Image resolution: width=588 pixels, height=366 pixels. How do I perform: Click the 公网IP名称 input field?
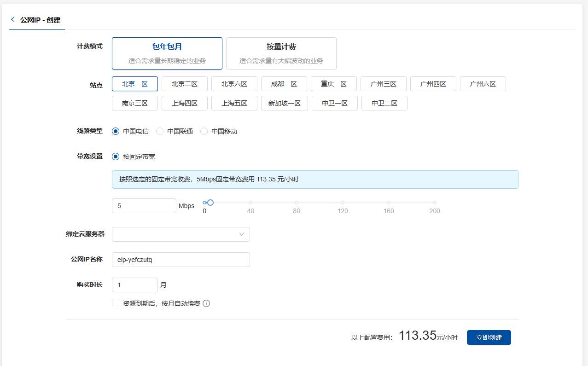(181, 260)
